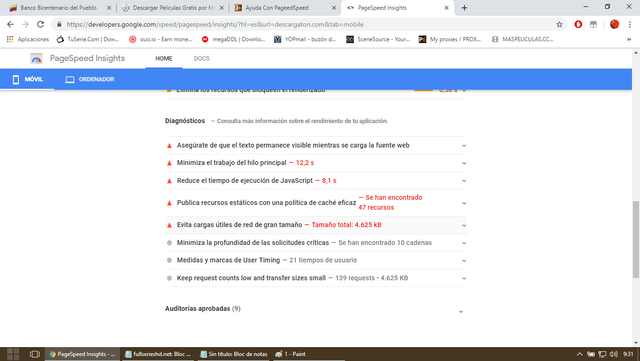Open Task View in the taskbar

click(35, 354)
